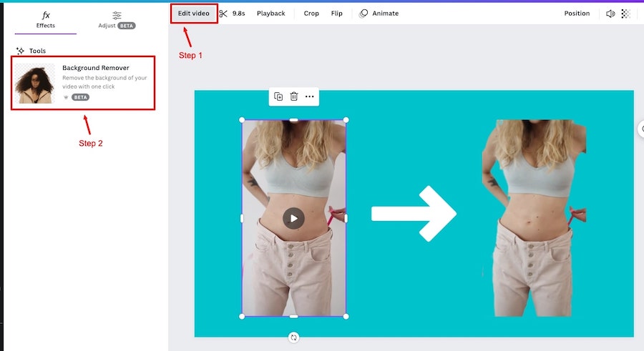644x351 pixels.
Task: Click the volume speaker icon
Action: [x=610, y=14]
